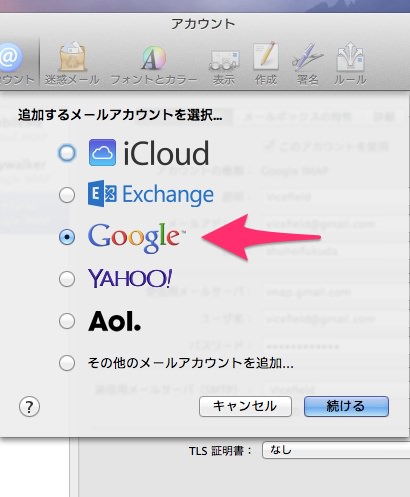Select the Exchange radio button
The height and width of the screenshot is (497, 410).
click(67, 195)
